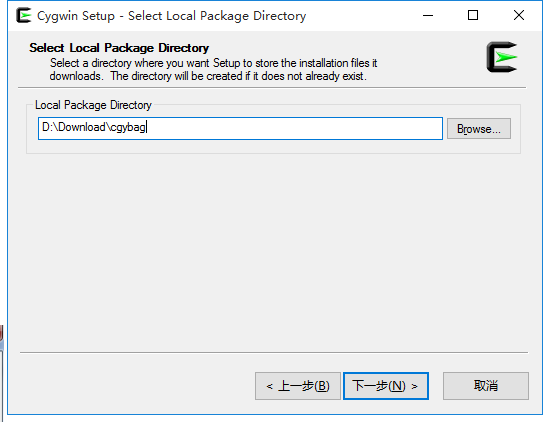The height and width of the screenshot is (422, 551).
Task: Maximize the Cygwin Setup window
Action: (x=473, y=15)
